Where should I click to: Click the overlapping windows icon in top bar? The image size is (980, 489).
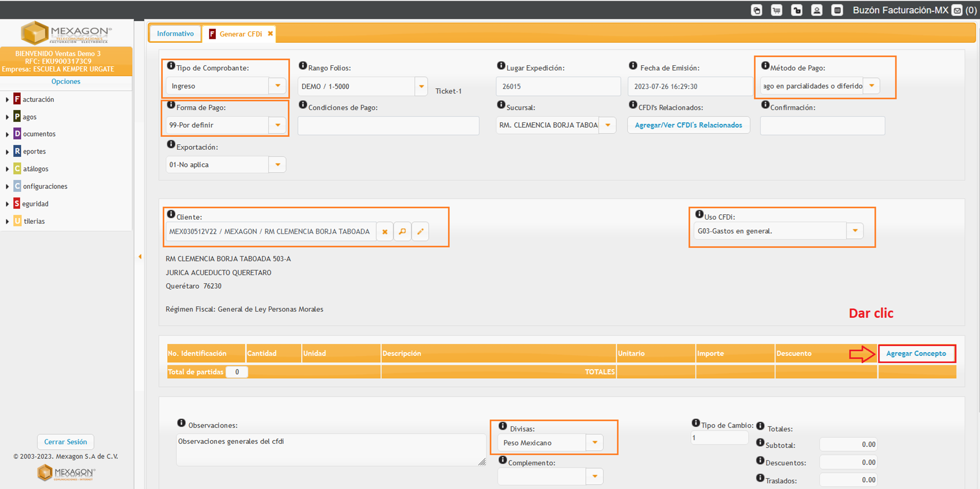pyautogui.click(x=756, y=10)
